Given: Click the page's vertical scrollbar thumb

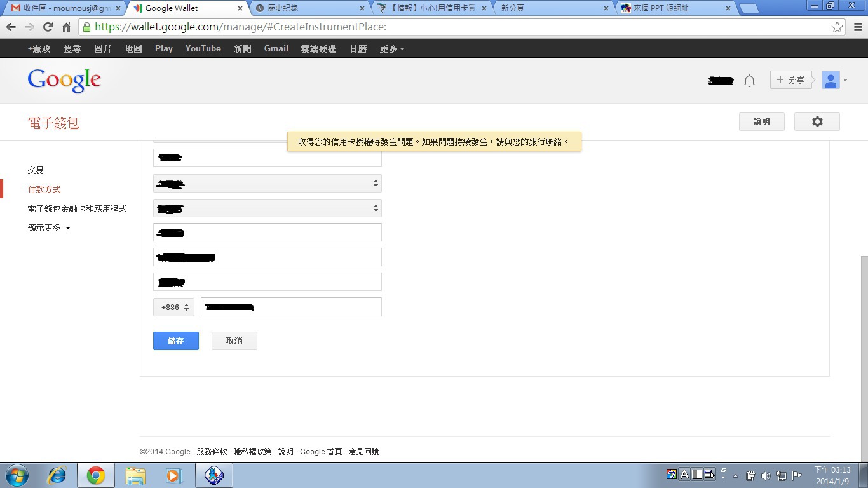Looking at the screenshot, I should point(864,359).
